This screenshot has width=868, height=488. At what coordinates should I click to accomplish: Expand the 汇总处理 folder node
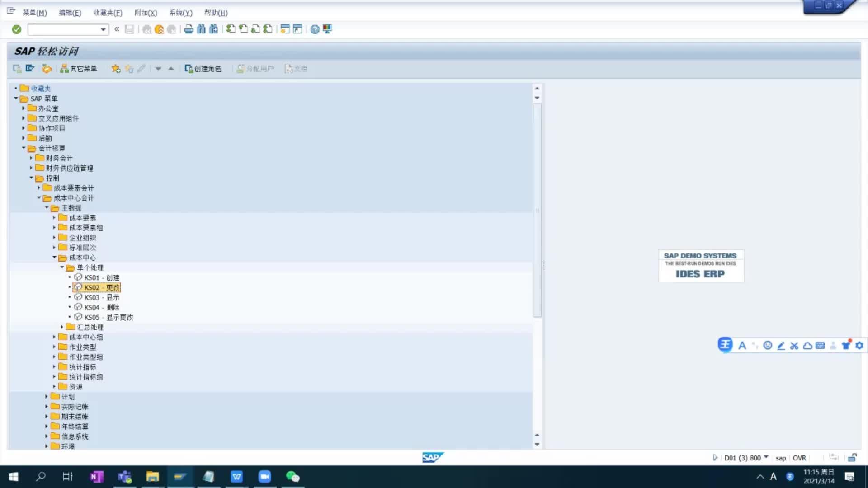(62, 327)
